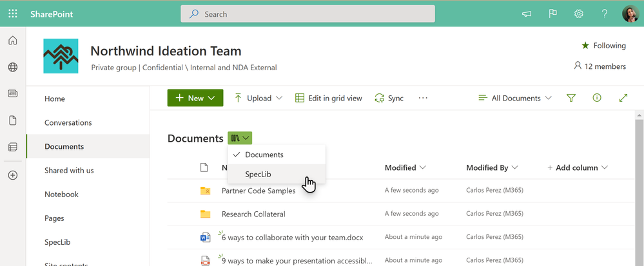Click the file type column header icon
The width and height of the screenshot is (644, 266).
pos(204,167)
